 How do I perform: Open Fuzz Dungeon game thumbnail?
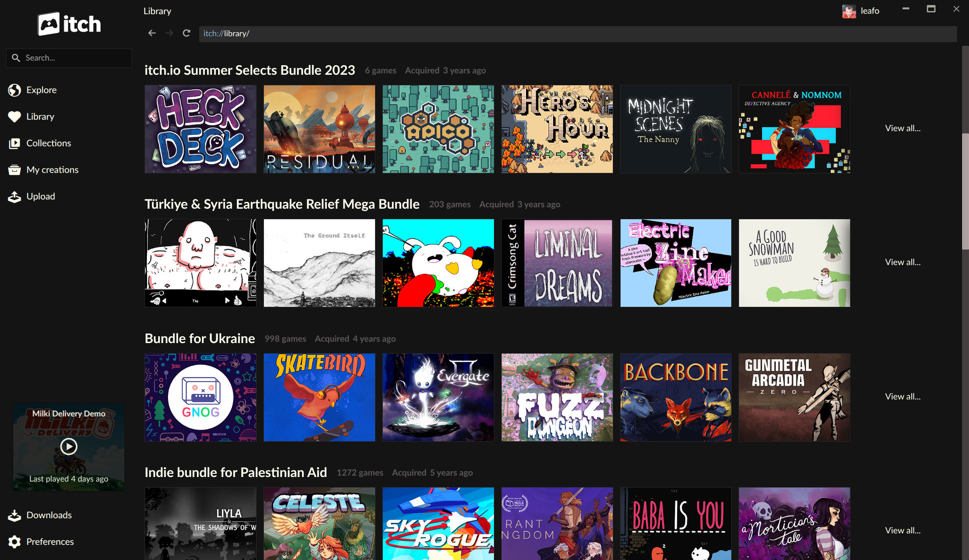(x=557, y=397)
